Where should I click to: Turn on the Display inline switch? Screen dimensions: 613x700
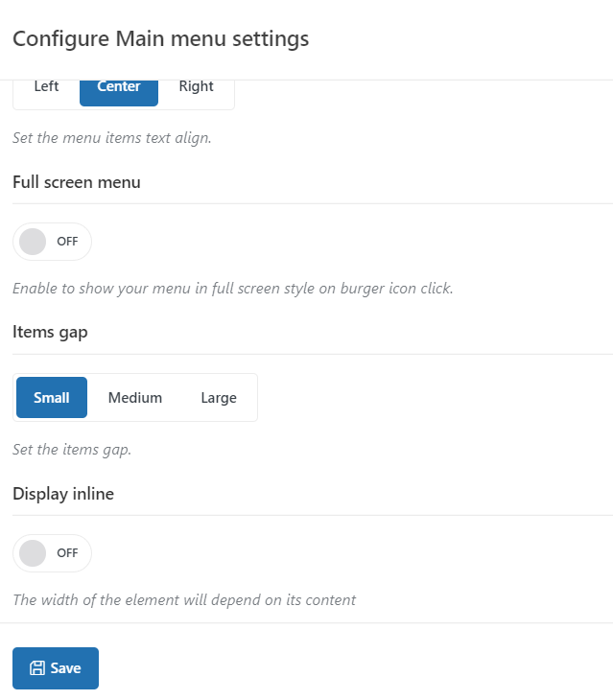pyautogui.click(x=52, y=553)
